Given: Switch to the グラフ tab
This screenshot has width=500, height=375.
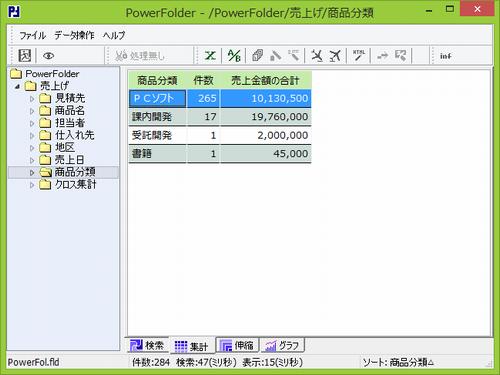Looking at the screenshot, I should tap(283, 345).
